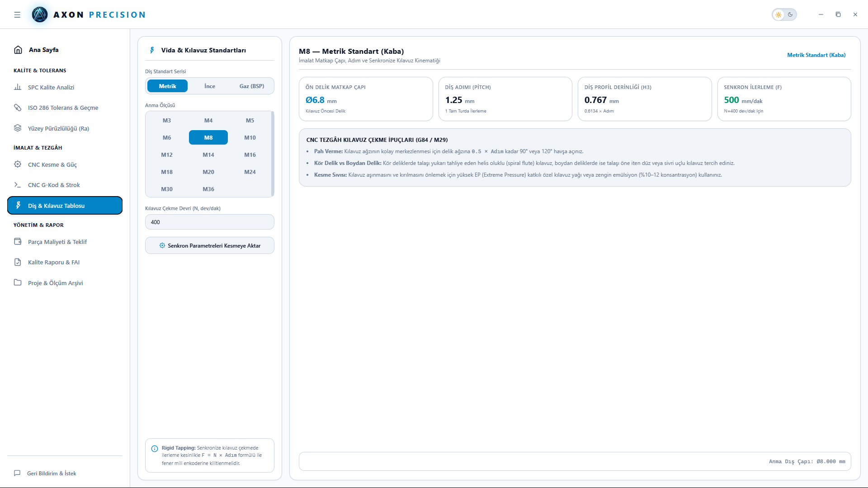Select the Gaz (BSP) thread series
The height and width of the screenshot is (488, 868).
252,86
